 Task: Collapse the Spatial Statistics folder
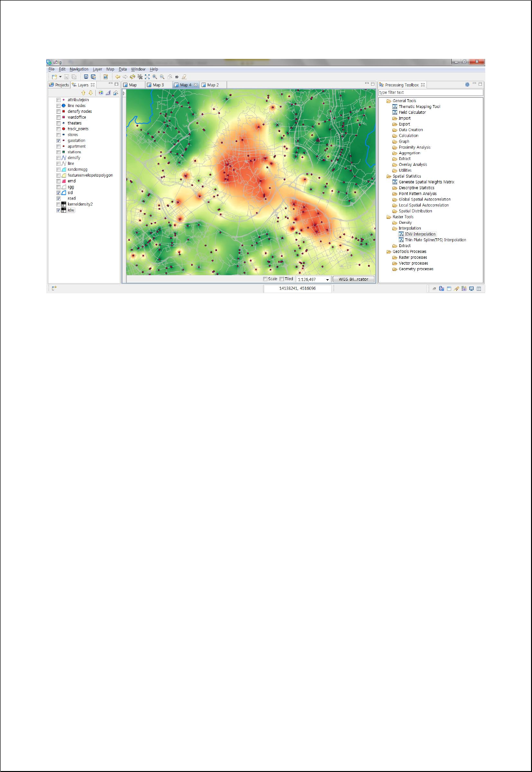tap(389, 176)
